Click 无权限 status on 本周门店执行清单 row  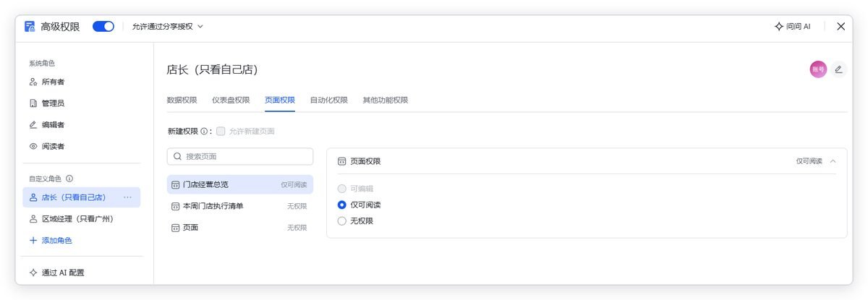point(297,206)
